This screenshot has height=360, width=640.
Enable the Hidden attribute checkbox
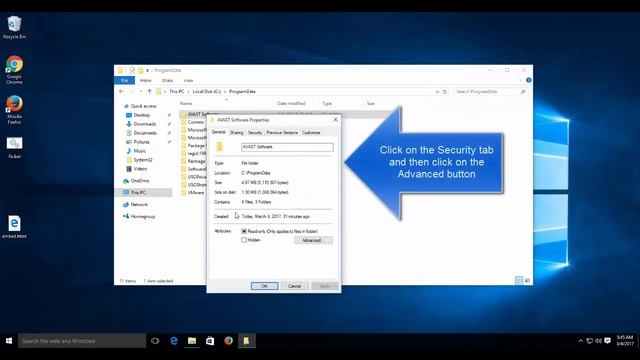click(x=244, y=240)
